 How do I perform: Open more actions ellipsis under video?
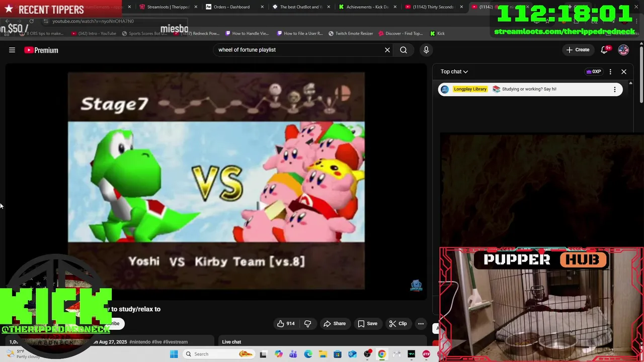coord(421,324)
